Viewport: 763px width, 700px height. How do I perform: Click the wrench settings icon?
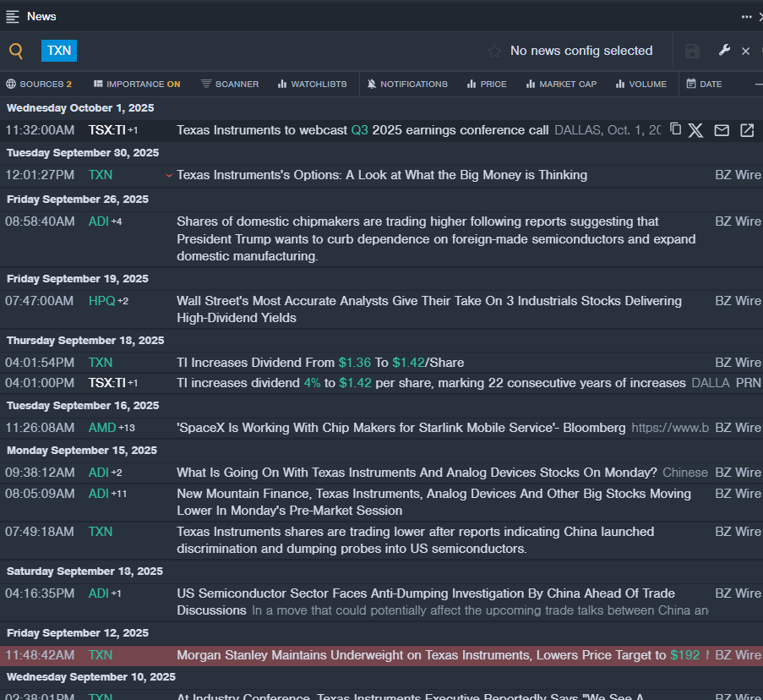[724, 51]
